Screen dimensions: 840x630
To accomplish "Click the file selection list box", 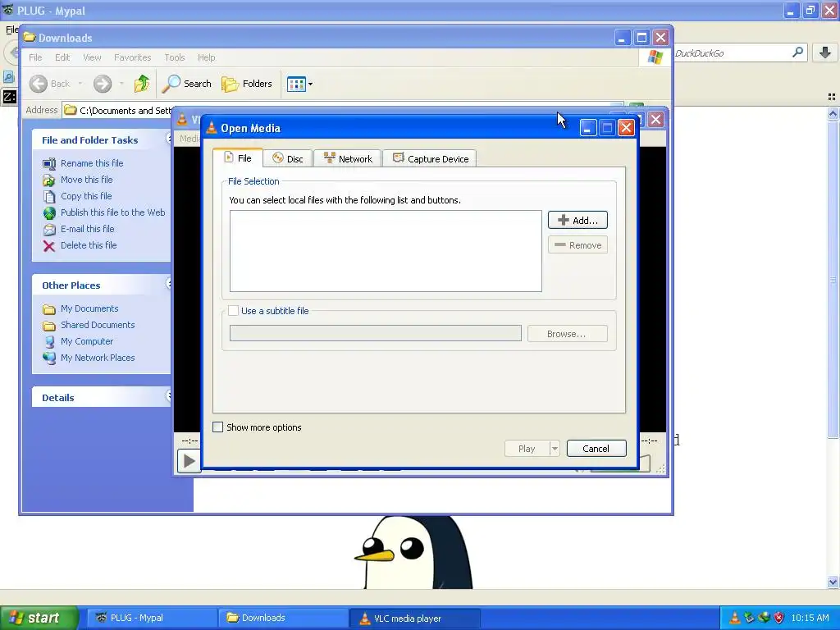I will (386, 251).
